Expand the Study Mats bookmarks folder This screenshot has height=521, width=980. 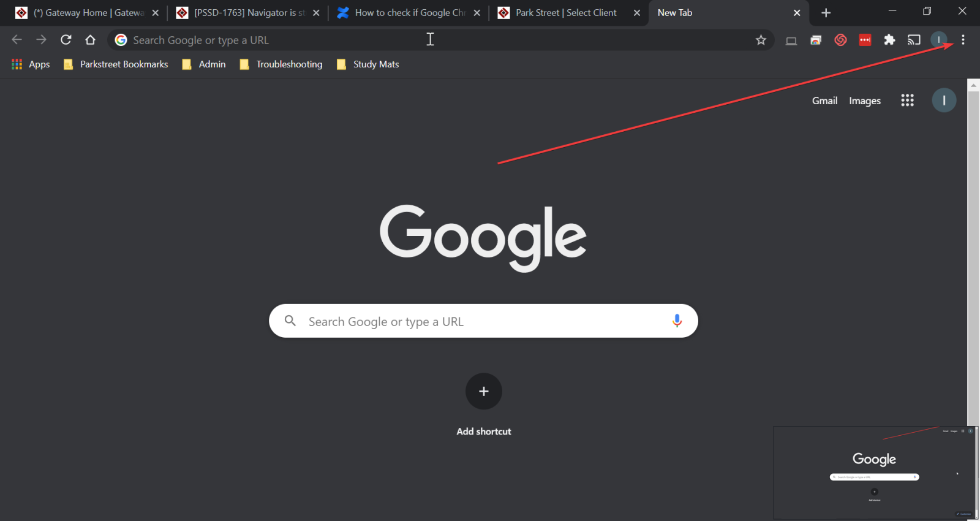367,64
